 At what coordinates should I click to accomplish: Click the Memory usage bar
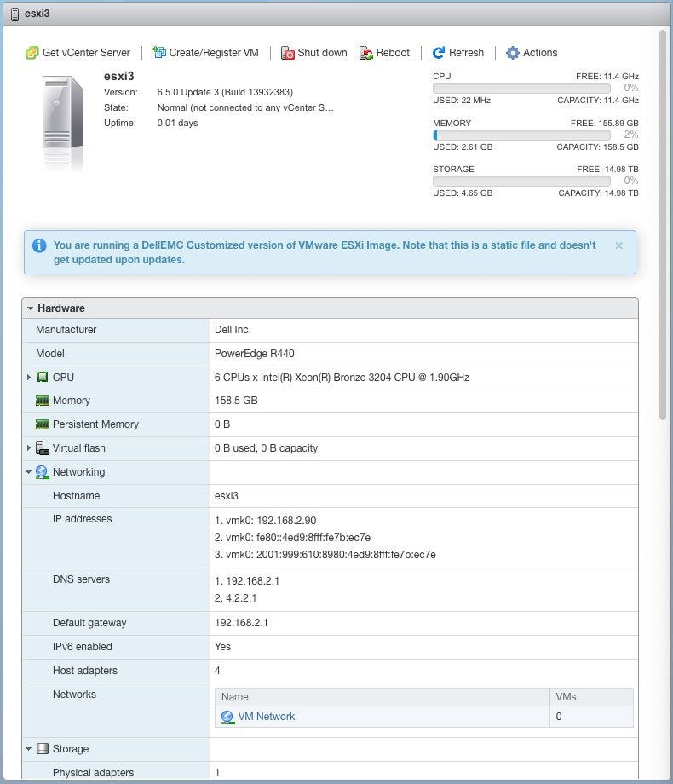521,135
